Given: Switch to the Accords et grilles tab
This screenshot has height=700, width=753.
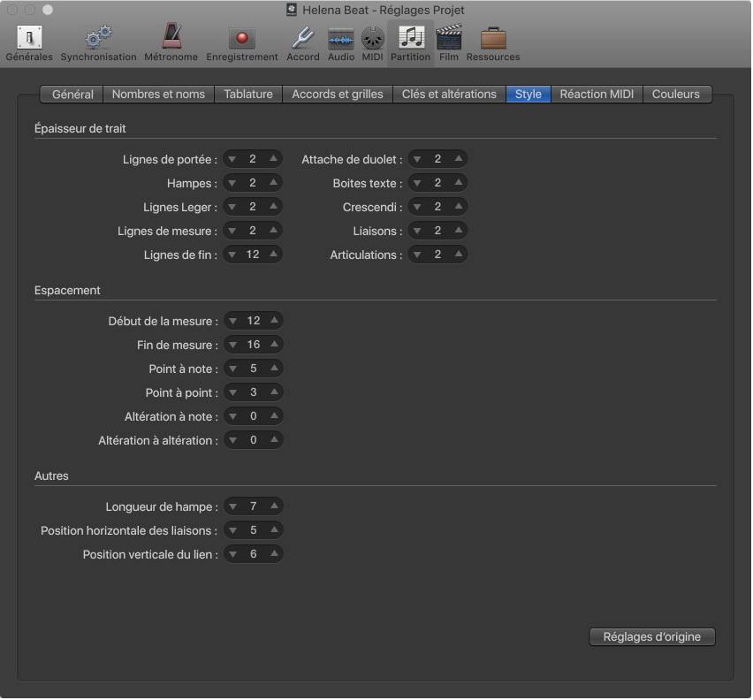Looking at the screenshot, I should coord(338,94).
